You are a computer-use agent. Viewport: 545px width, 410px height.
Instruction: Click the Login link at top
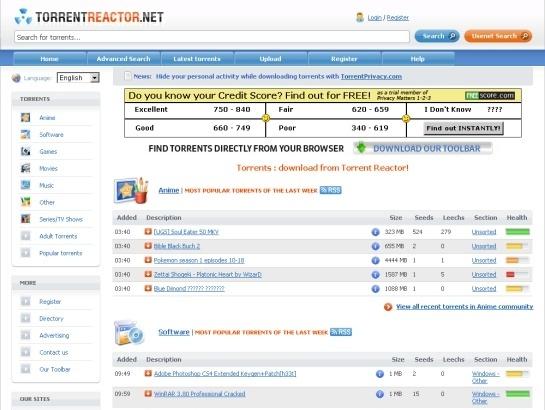[375, 17]
